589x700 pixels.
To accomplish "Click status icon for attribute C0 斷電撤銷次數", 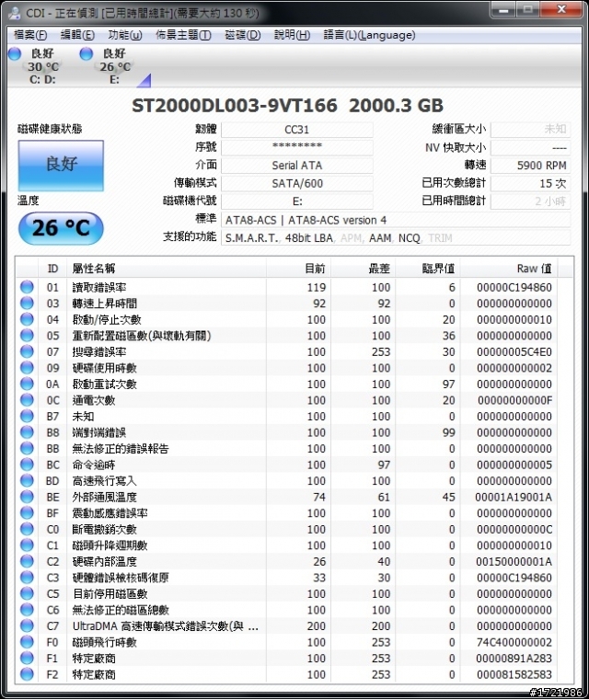I will [x=27, y=529].
